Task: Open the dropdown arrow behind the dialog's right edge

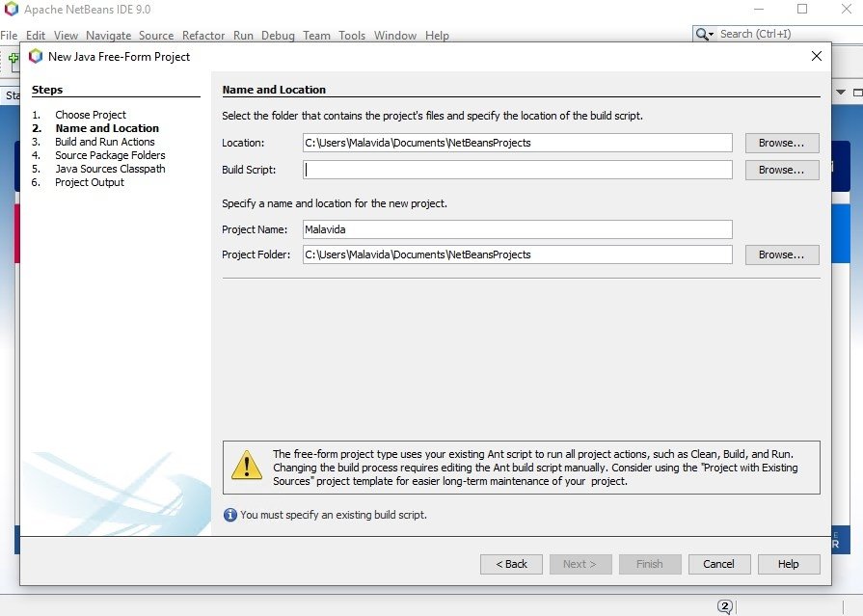Action: coord(841,92)
